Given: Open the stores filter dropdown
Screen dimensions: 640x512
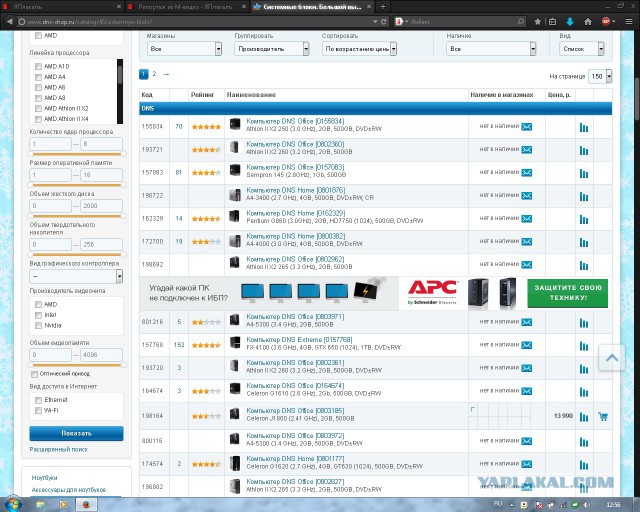Looking at the screenshot, I should coord(184,49).
